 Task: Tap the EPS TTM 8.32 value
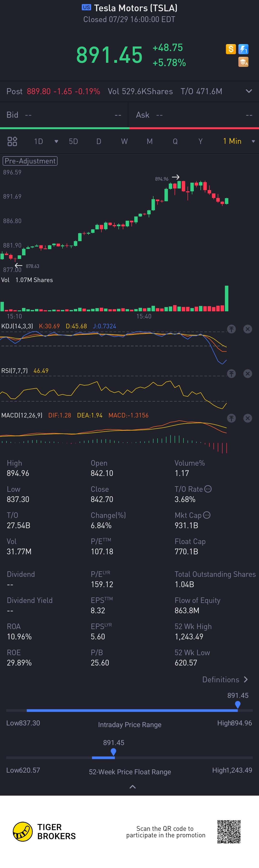click(x=98, y=611)
